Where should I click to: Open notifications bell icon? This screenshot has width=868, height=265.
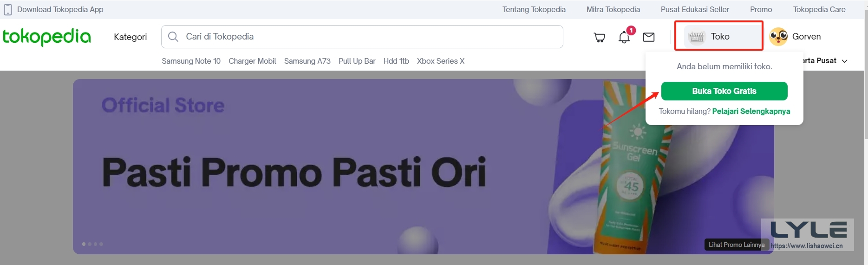tap(624, 37)
